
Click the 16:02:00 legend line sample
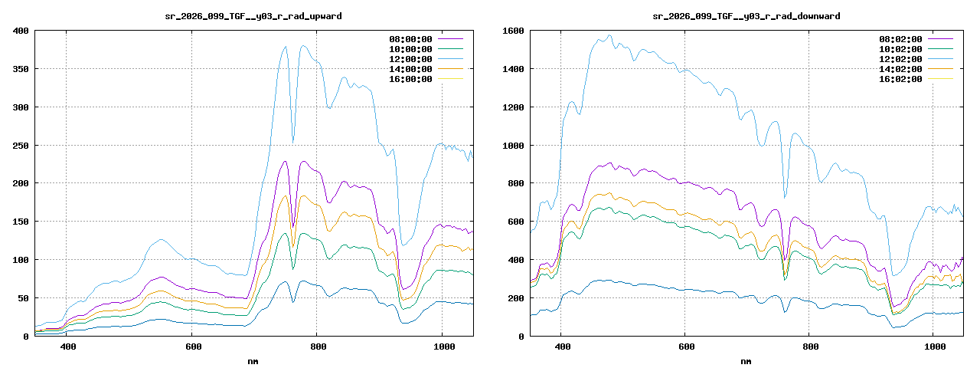pos(940,79)
